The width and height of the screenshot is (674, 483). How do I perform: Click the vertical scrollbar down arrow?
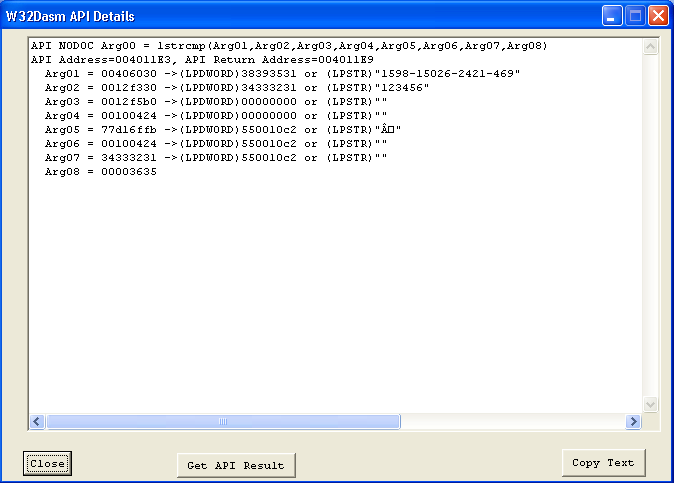pyautogui.click(x=650, y=404)
